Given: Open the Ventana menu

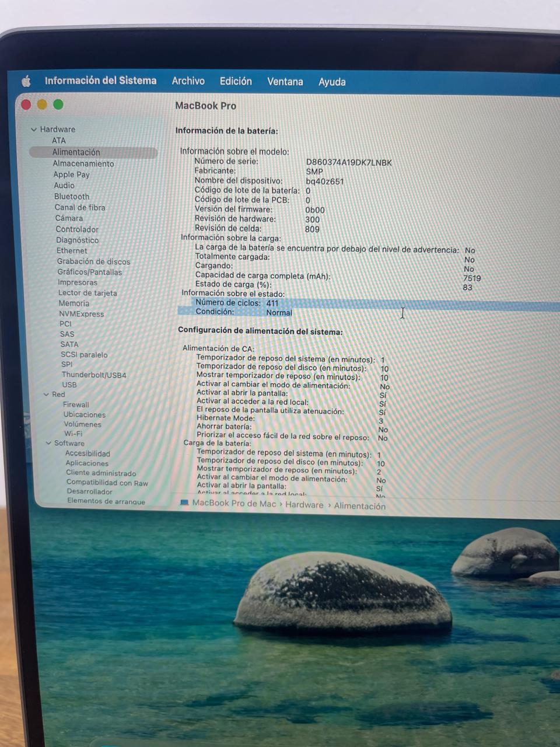Looking at the screenshot, I should (285, 82).
